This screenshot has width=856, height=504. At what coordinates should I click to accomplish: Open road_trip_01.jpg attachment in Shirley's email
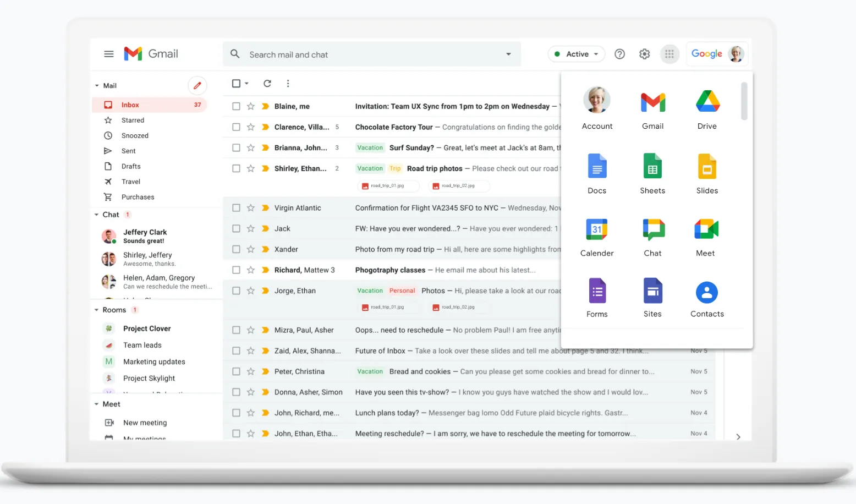pos(387,186)
